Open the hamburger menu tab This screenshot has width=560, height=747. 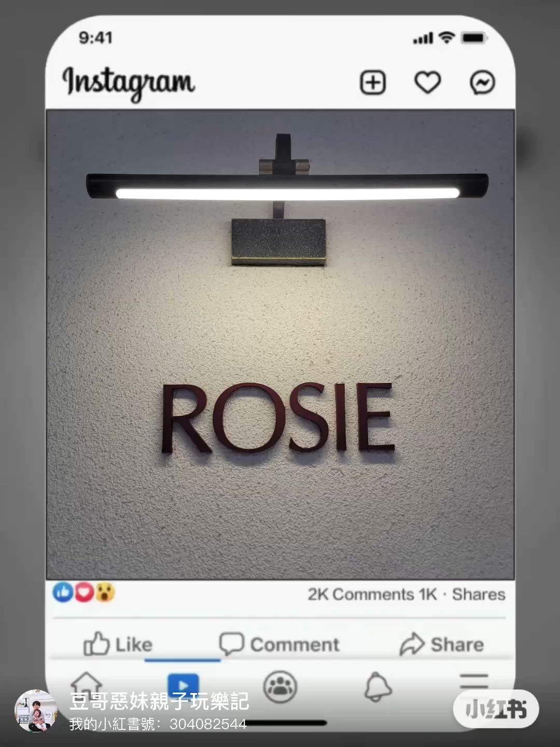pyautogui.click(x=474, y=682)
